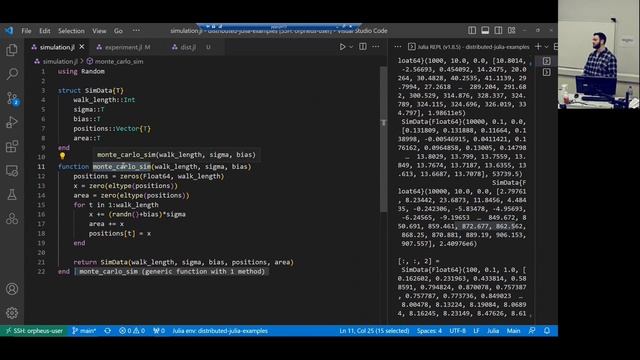Switch to the dist.jl tab

188,47
